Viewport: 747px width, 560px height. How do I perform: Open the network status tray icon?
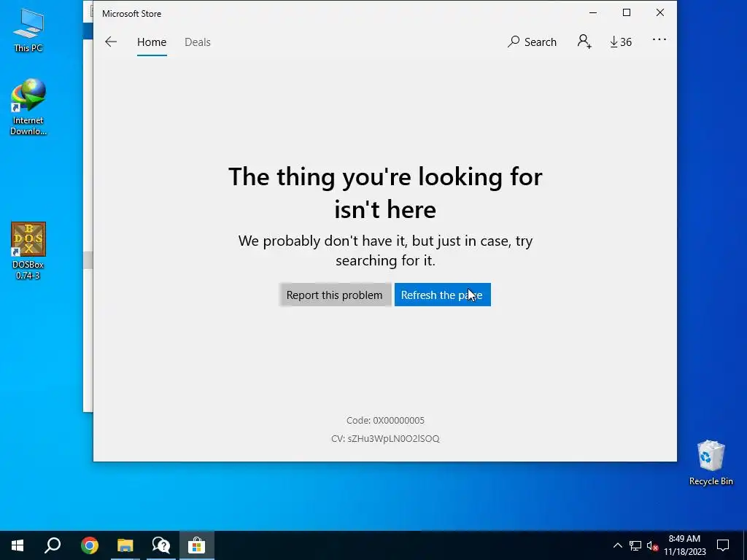pyautogui.click(x=635, y=545)
